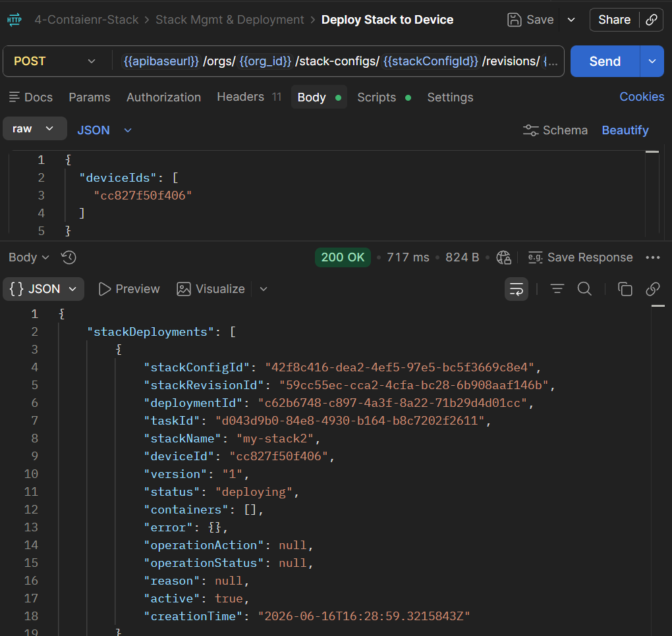This screenshot has width=672, height=636.
Task: Click the {{apibaseurl}} variable in URL
Action: 161,61
